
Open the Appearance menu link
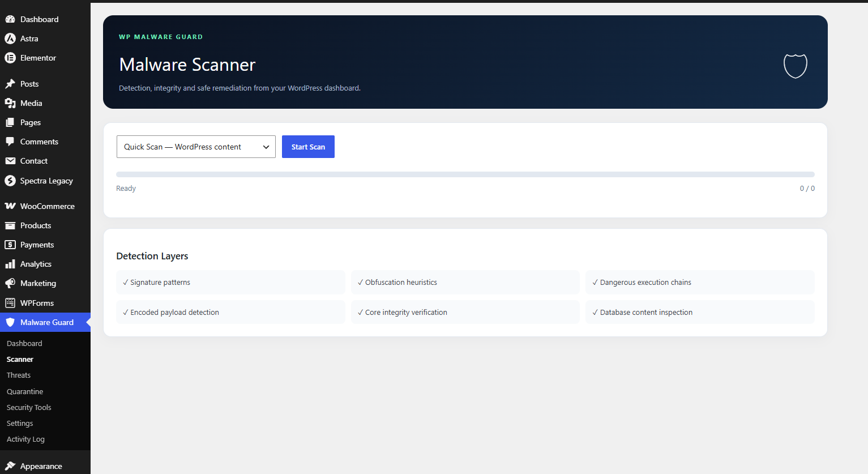tap(45, 466)
